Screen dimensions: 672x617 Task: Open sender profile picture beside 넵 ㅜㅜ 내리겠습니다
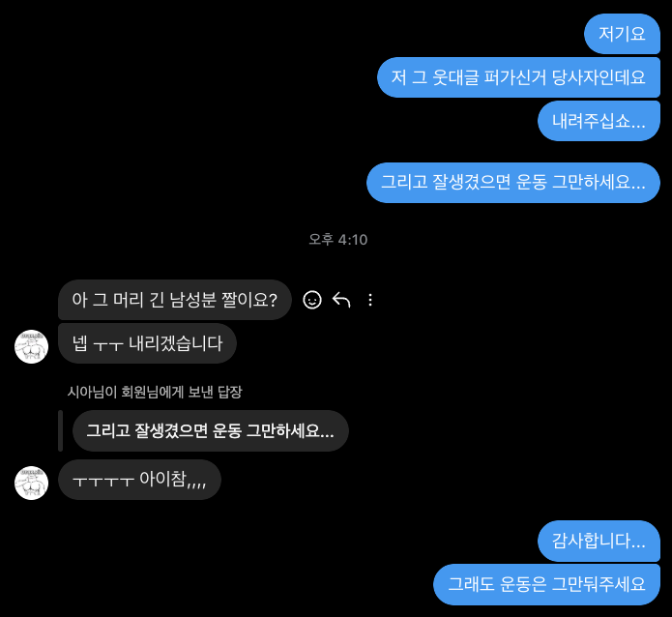[31, 346]
